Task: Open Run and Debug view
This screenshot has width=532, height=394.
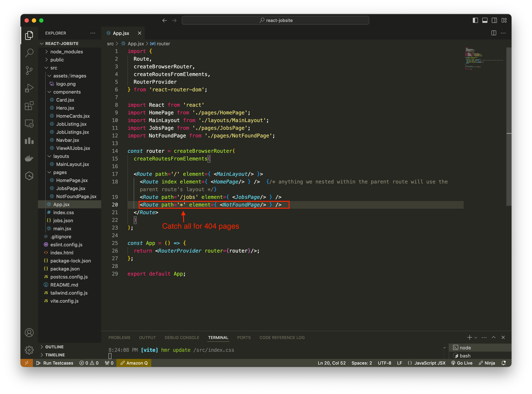Action: click(29, 88)
